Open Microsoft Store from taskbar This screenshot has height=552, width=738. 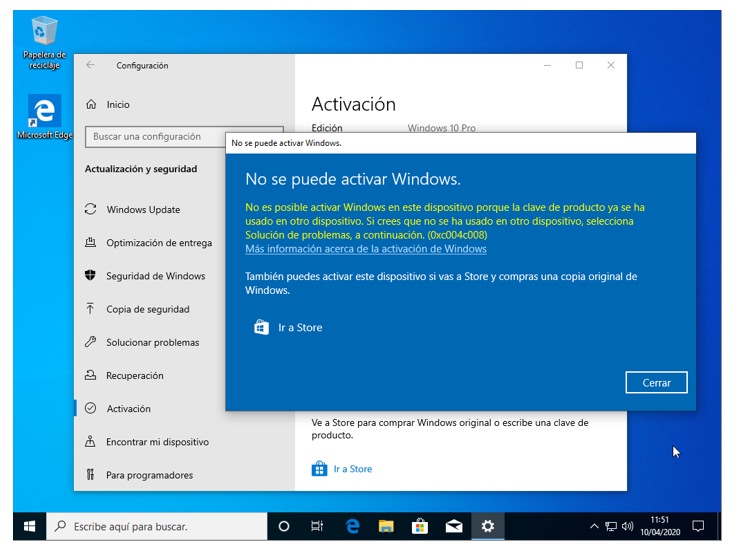[x=420, y=526]
